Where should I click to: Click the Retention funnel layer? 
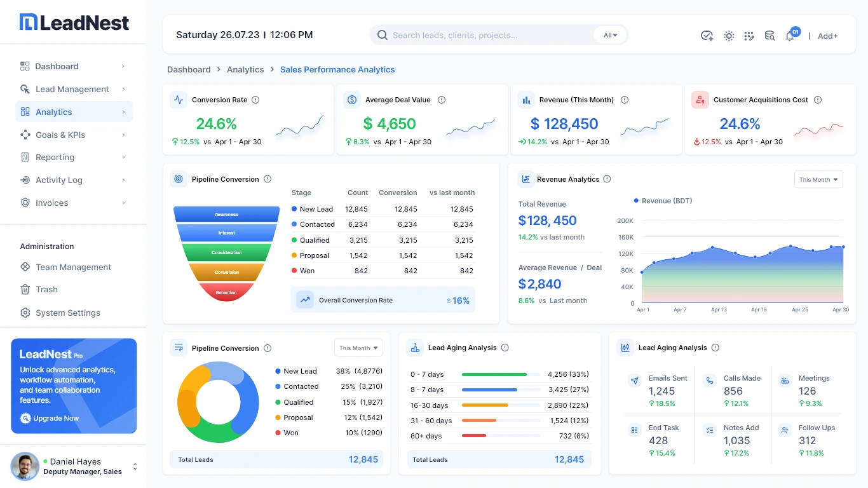tap(226, 292)
